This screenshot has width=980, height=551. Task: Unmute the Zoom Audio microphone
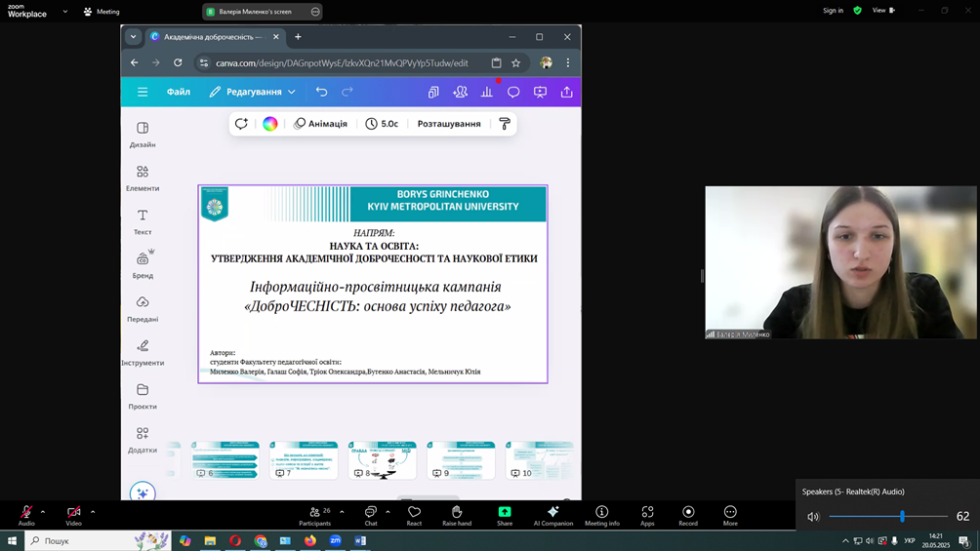(26, 515)
